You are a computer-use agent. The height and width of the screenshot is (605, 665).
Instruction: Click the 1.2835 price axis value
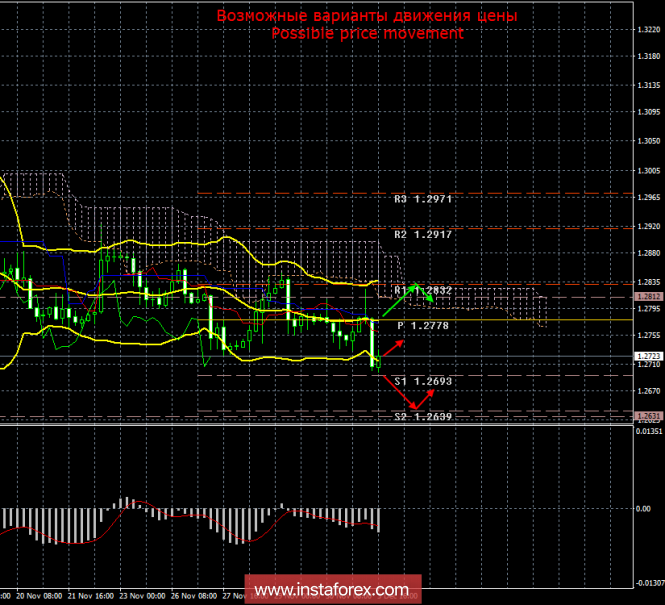click(649, 282)
